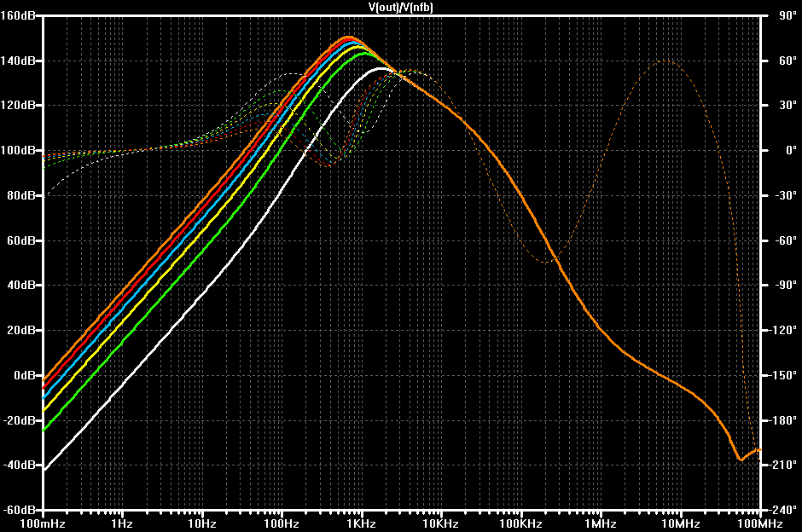The width and height of the screenshot is (802, 532).
Task: Click the -60° phase axis label
Action: tap(786, 240)
